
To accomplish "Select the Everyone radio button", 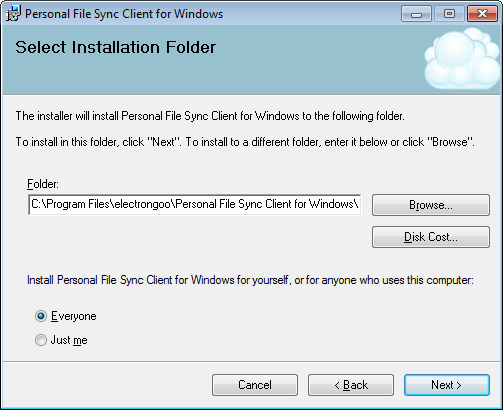I will 41,316.
